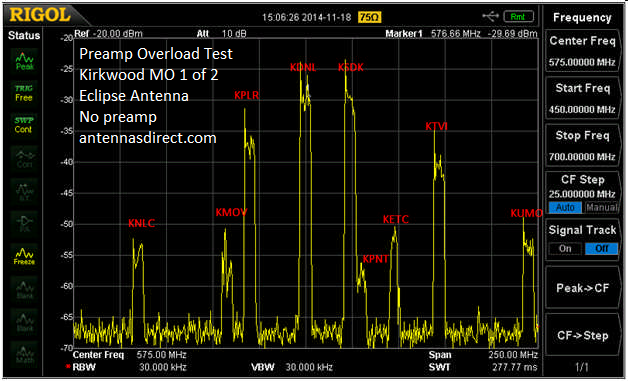Screen dimensions: 628x381
Task: Click the 1/1 menu page indicator
Action: (x=582, y=367)
